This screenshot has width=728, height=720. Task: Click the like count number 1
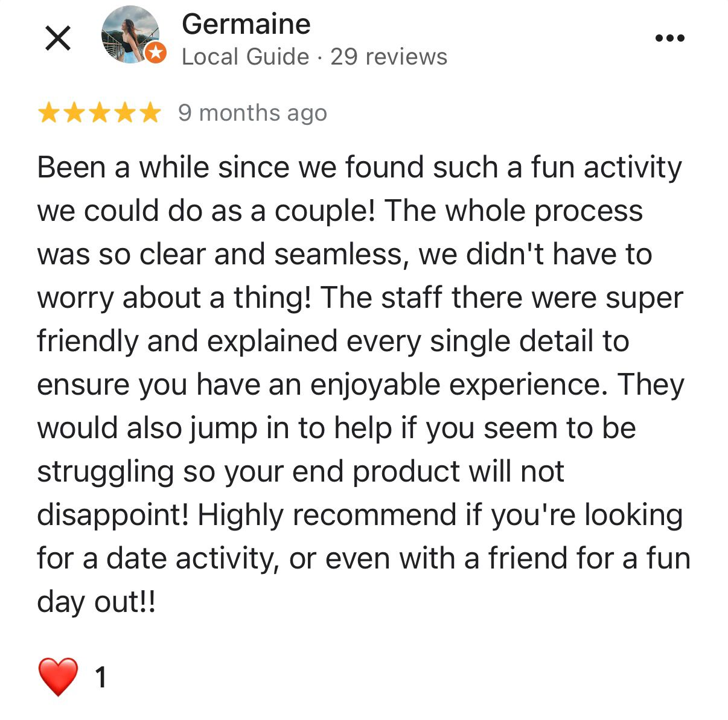(x=101, y=677)
